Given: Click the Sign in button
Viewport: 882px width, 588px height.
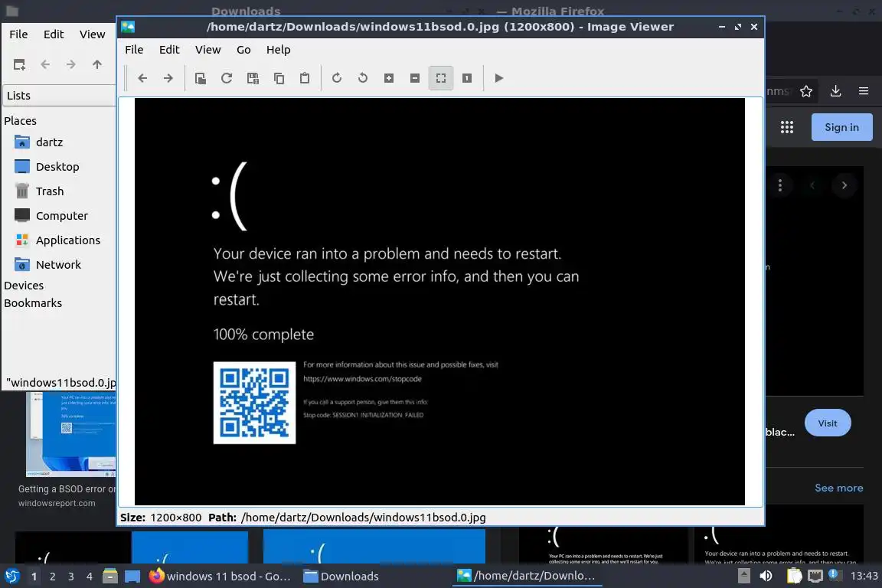Looking at the screenshot, I should [842, 127].
